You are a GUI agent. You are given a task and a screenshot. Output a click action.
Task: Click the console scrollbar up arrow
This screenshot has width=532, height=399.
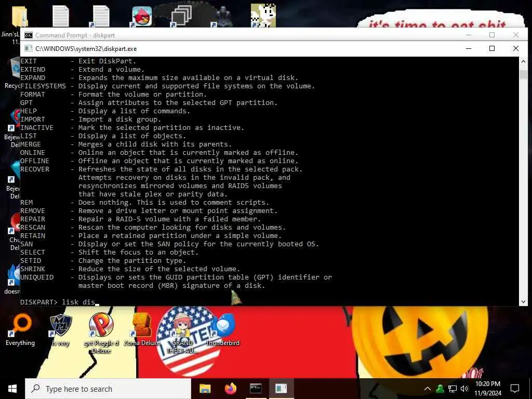click(523, 61)
